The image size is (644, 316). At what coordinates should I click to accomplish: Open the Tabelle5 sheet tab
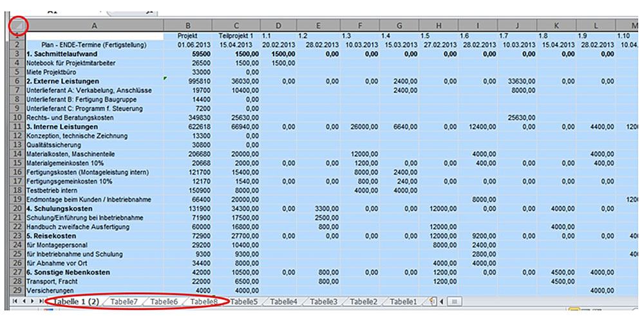[244, 301]
